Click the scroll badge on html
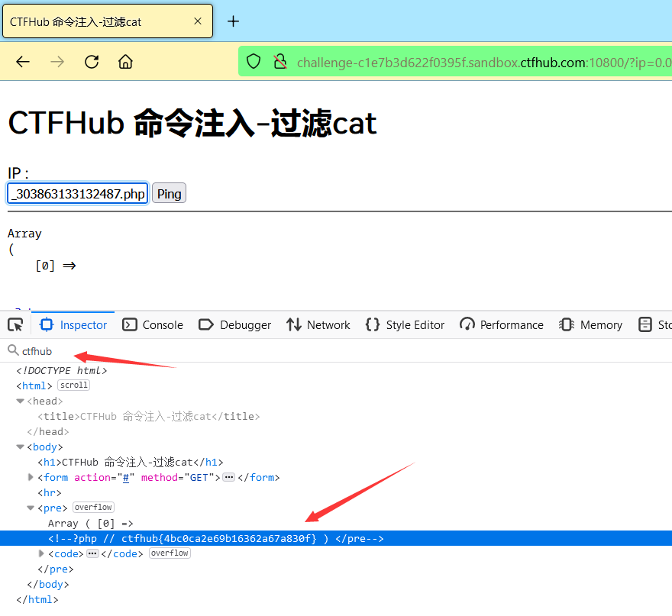The height and width of the screenshot is (616, 672). click(74, 385)
